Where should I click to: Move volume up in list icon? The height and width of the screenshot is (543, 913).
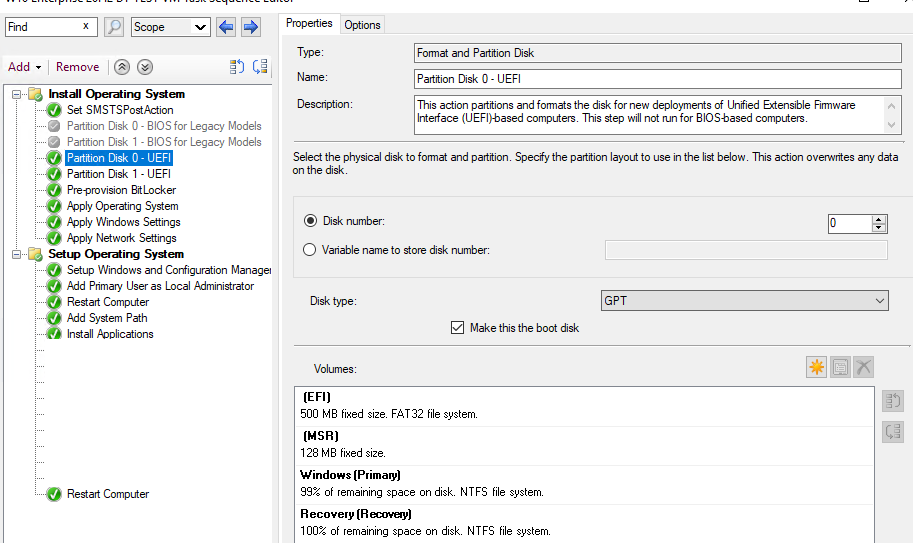point(893,401)
